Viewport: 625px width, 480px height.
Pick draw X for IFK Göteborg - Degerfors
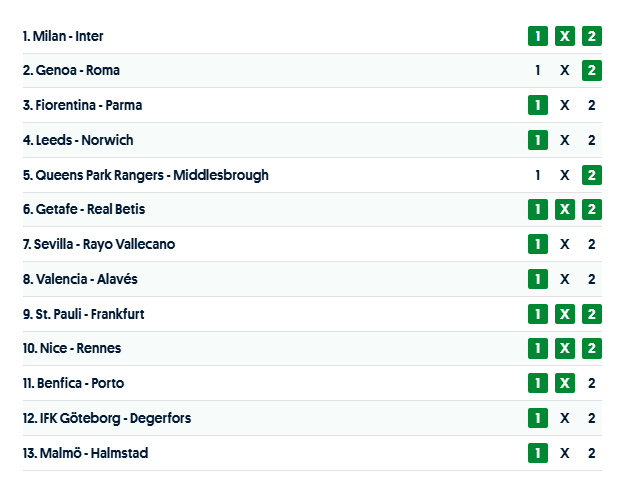(565, 418)
